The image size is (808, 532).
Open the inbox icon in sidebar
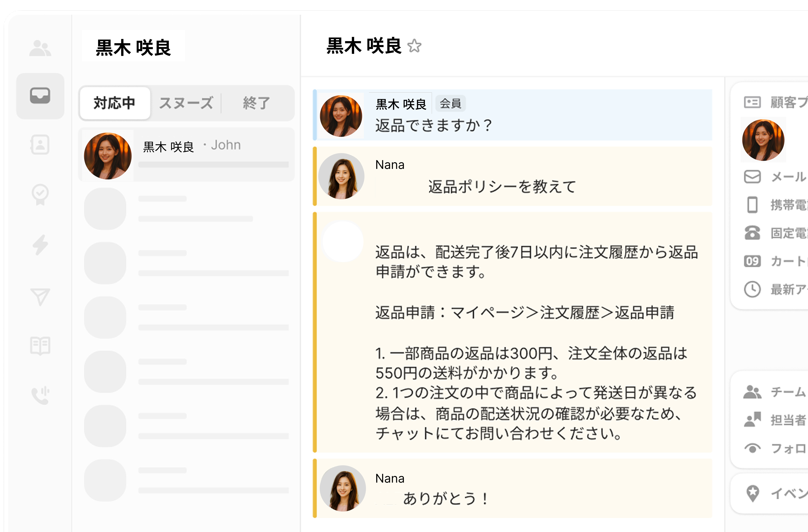[40, 96]
